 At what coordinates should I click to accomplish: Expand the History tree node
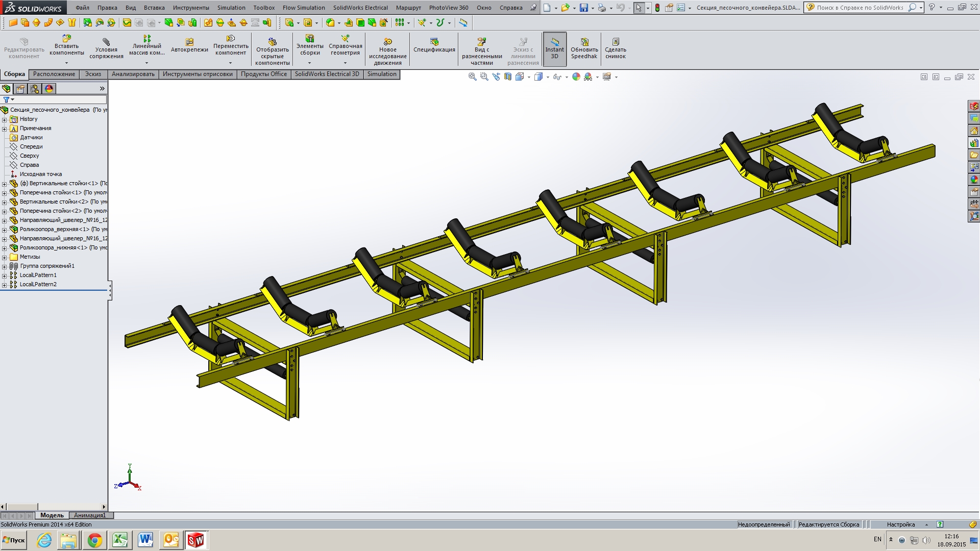(x=5, y=119)
